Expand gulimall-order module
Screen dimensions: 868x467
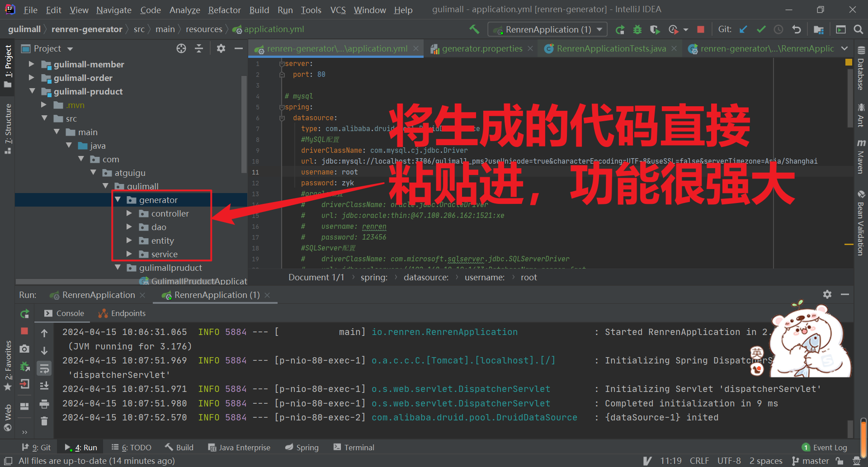(x=31, y=78)
